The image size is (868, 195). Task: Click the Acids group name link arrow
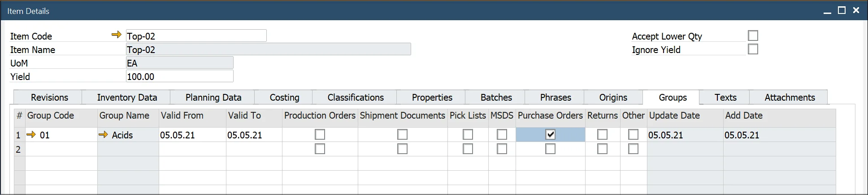103,134
